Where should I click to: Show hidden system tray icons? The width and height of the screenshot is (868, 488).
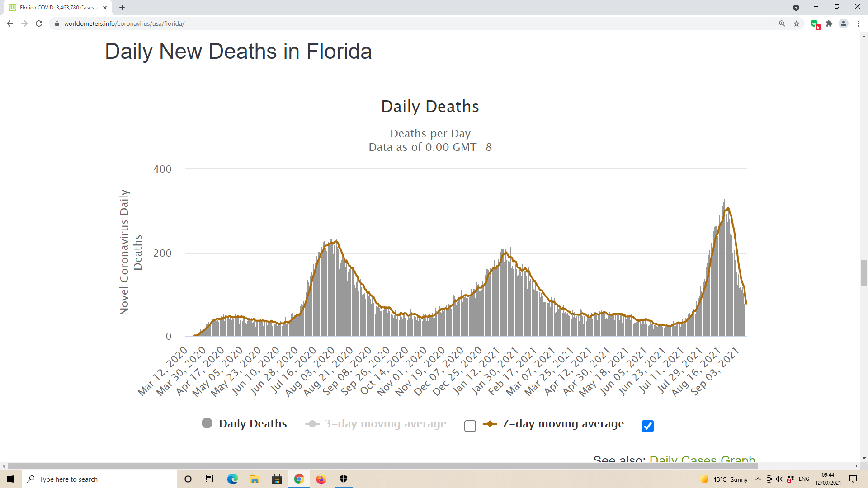tap(758, 479)
